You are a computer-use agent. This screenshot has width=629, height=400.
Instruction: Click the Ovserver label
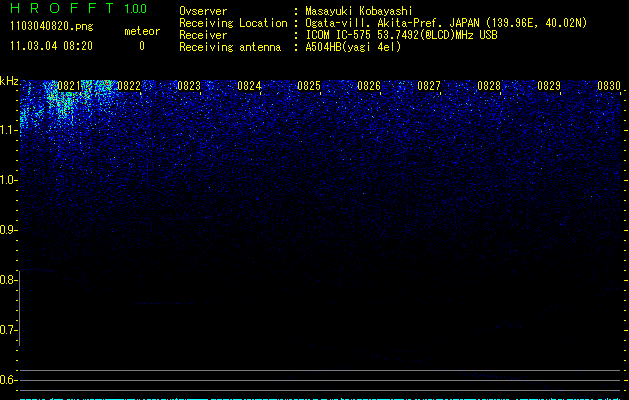tap(203, 11)
